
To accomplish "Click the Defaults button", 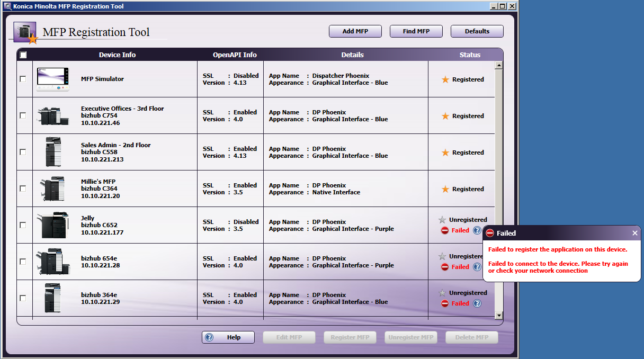I will 477,31.
